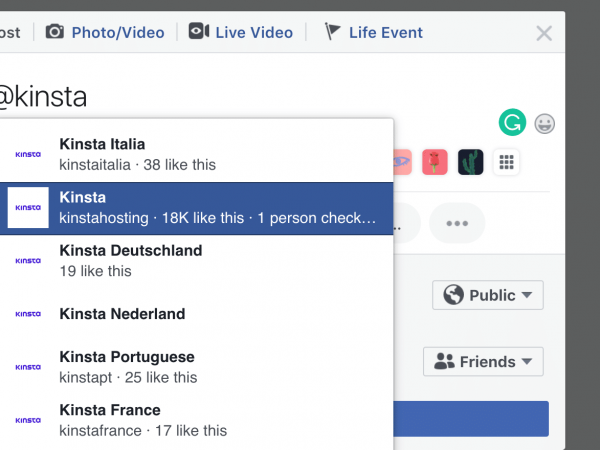600x450 pixels.
Task: Select the rose post background swatch
Action: (434, 162)
